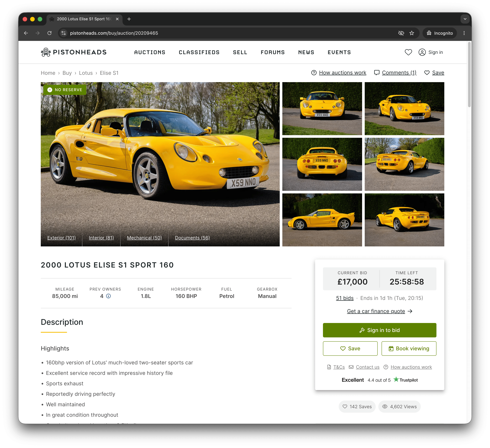Screen dimensions: 490x448
Task: Click the Elise S1 breadcrumb
Action: click(109, 73)
